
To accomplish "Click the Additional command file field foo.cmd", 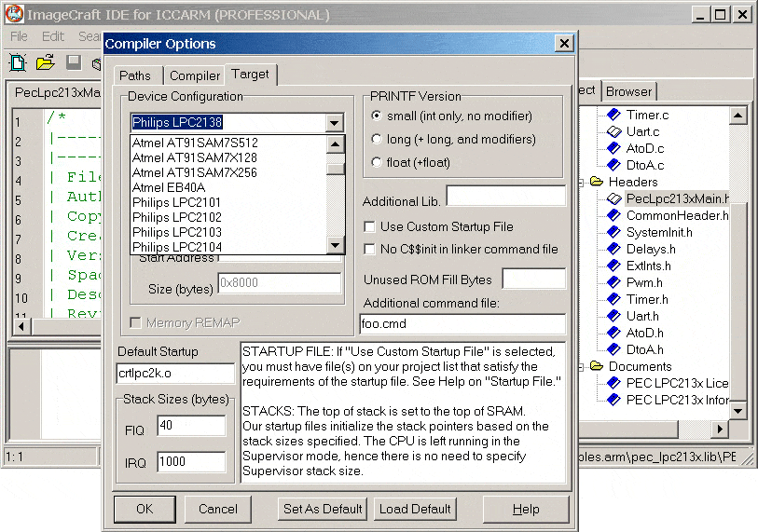I will [462, 323].
